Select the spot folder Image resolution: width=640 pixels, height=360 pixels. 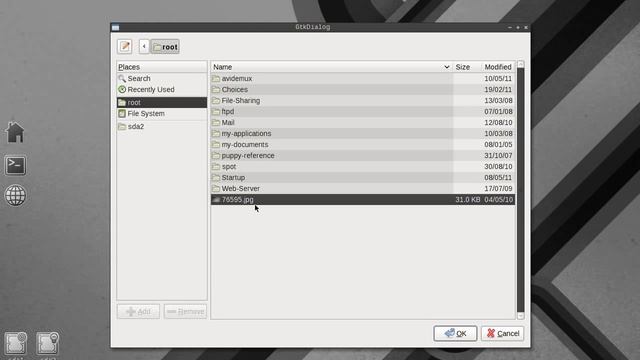(x=362, y=167)
